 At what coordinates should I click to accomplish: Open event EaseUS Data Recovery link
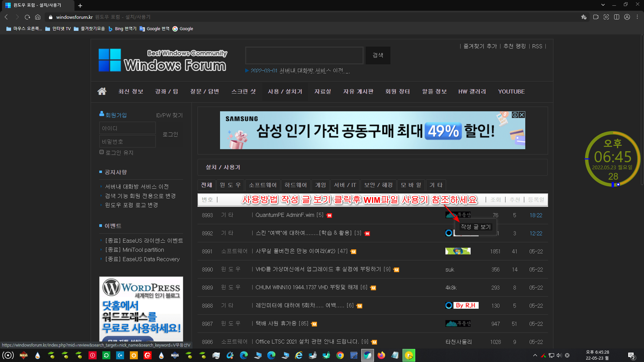tap(142, 259)
